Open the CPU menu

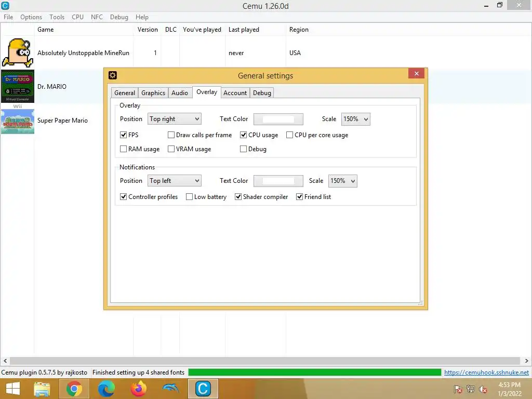[x=77, y=17]
